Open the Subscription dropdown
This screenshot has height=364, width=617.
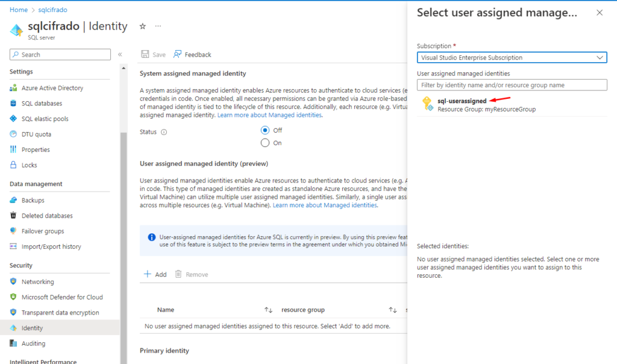click(x=512, y=57)
